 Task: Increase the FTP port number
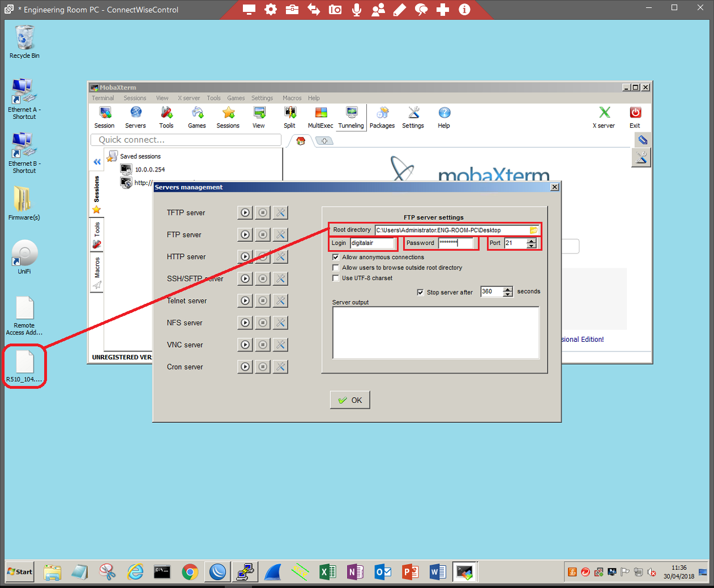coord(531,241)
